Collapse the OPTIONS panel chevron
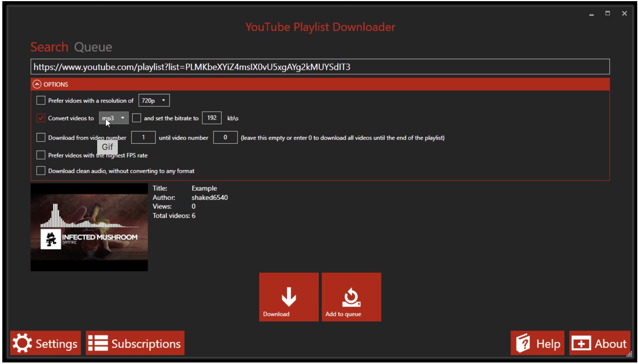Viewport: 638px width, 364px height. (37, 84)
